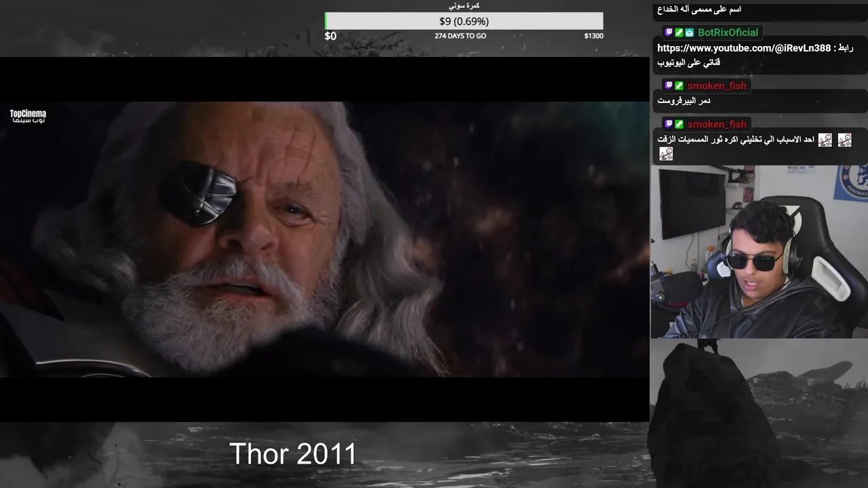Image resolution: width=868 pixels, height=488 pixels.
Task: Click the BotRixOficial username in chat
Action: [x=728, y=33]
